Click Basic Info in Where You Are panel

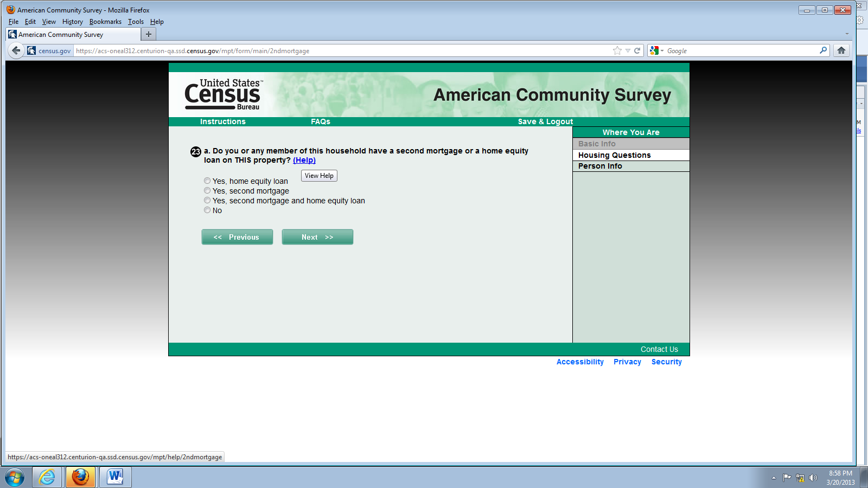click(x=631, y=144)
